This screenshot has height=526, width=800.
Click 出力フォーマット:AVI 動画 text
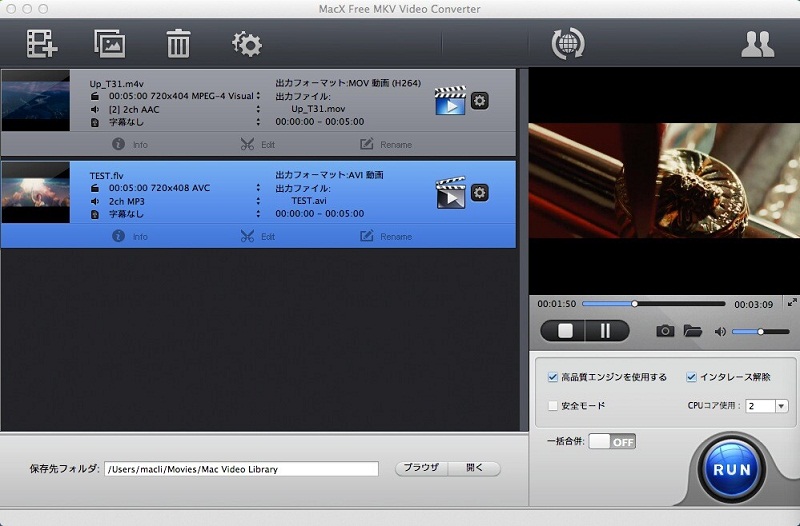(330, 174)
